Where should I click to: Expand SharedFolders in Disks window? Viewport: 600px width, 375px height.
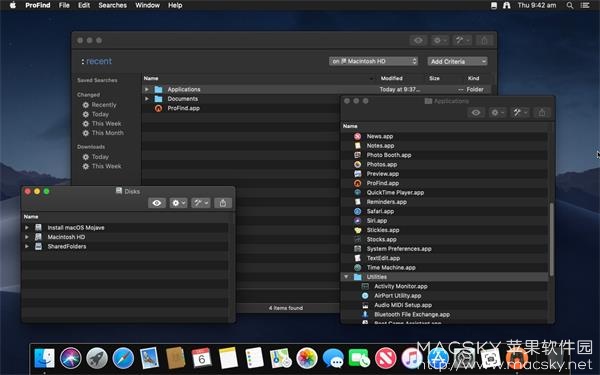pos(27,246)
